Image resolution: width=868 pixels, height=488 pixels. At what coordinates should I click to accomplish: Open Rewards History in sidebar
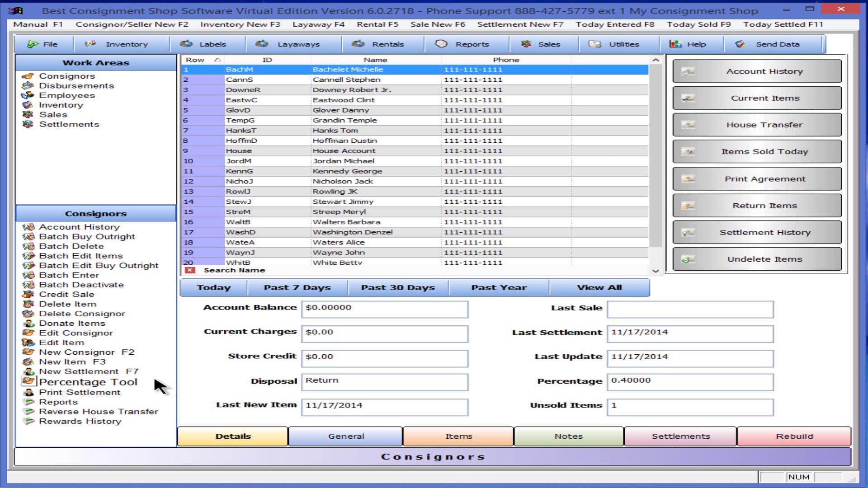point(80,421)
